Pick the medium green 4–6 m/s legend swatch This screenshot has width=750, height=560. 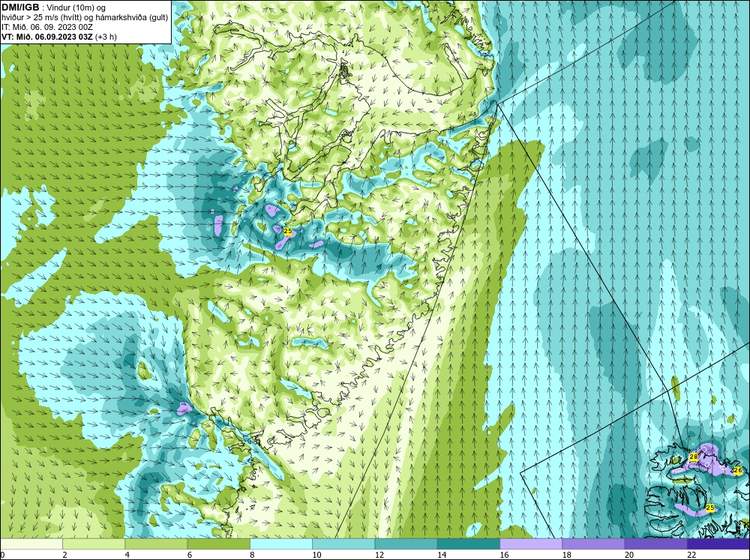(156, 544)
